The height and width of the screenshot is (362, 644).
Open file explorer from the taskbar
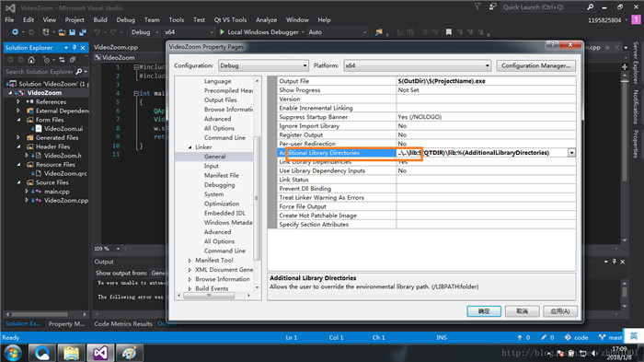click(71, 353)
